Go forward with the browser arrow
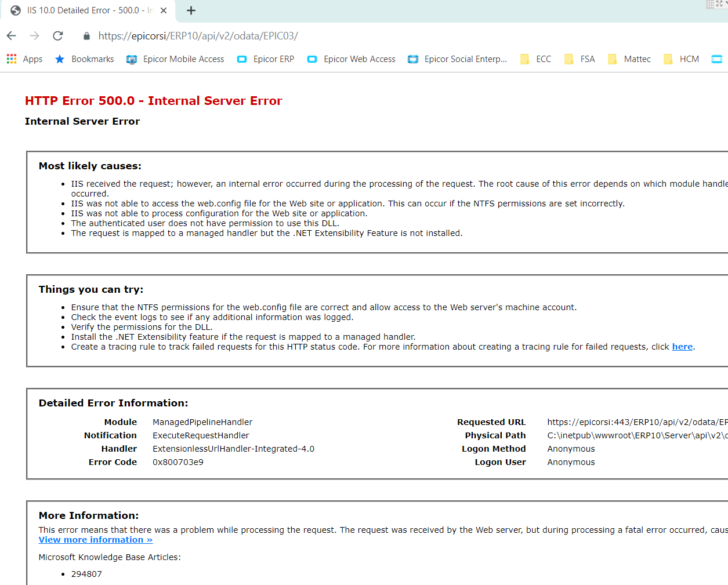The image size is (728, 585). pos(35,36)
